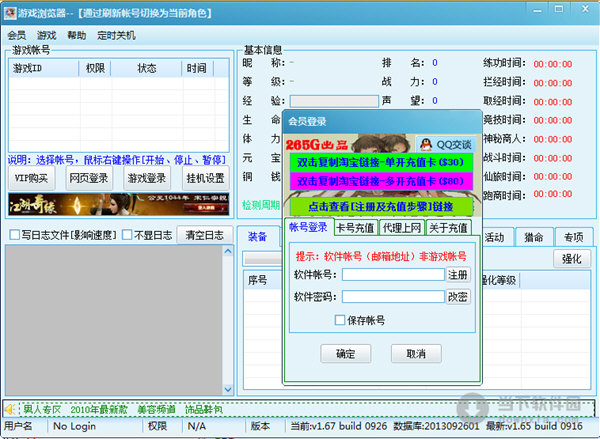The height and width of the screenshot is (439, 600).
Task: Open the 关于充值 tab
Action: click(449, 227)
